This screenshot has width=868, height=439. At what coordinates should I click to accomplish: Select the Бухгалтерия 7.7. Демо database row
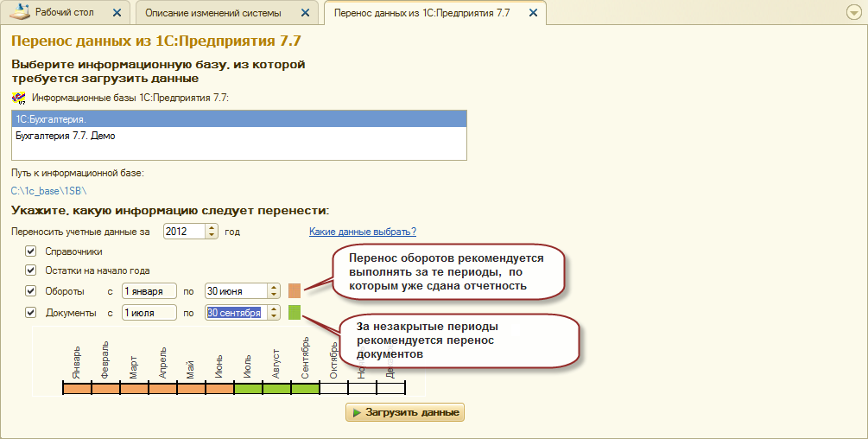click(239, 136)
